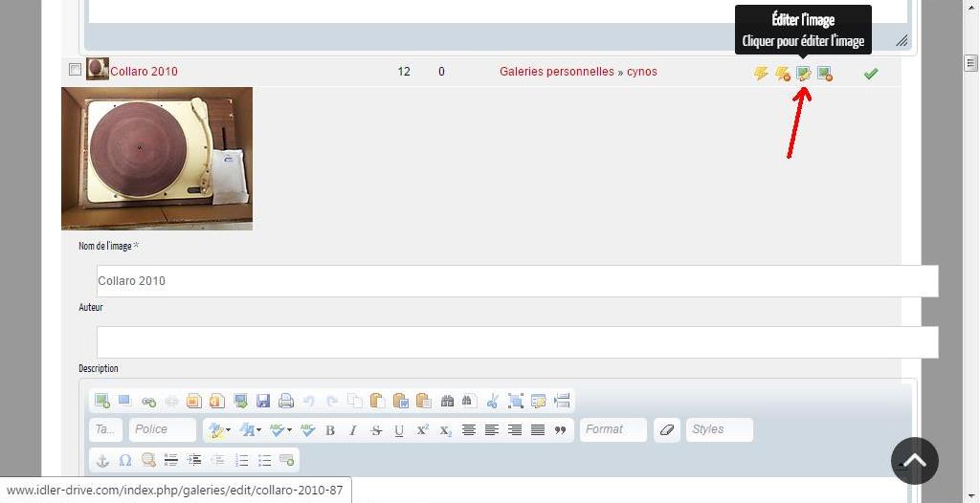Click the Auteur input field
This screenshot has height=503, width=980.
[x=517, y=342]
